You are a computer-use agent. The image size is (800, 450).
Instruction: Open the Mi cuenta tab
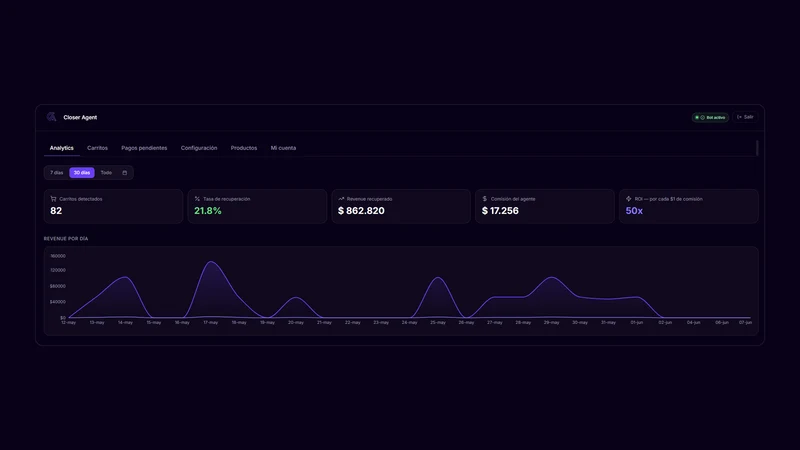point(283,148)
